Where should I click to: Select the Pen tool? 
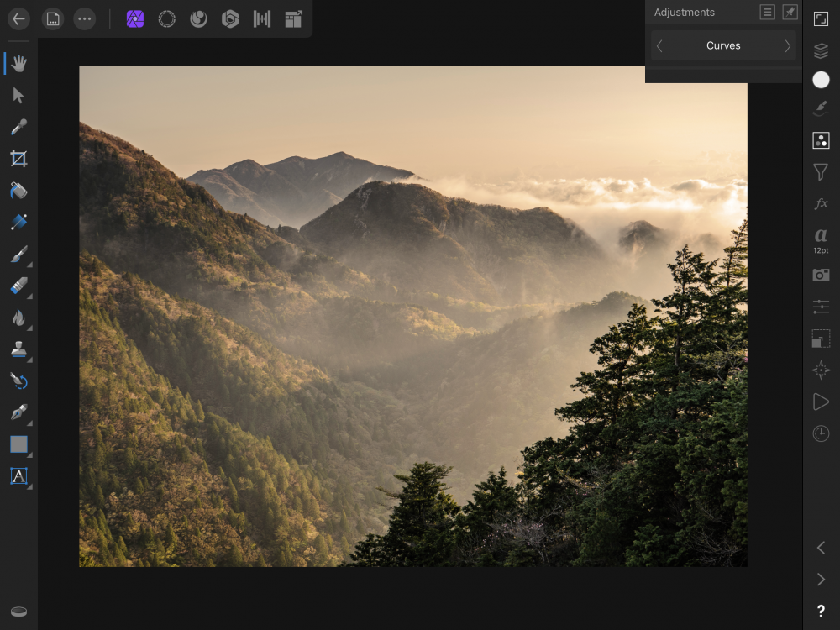18,412
